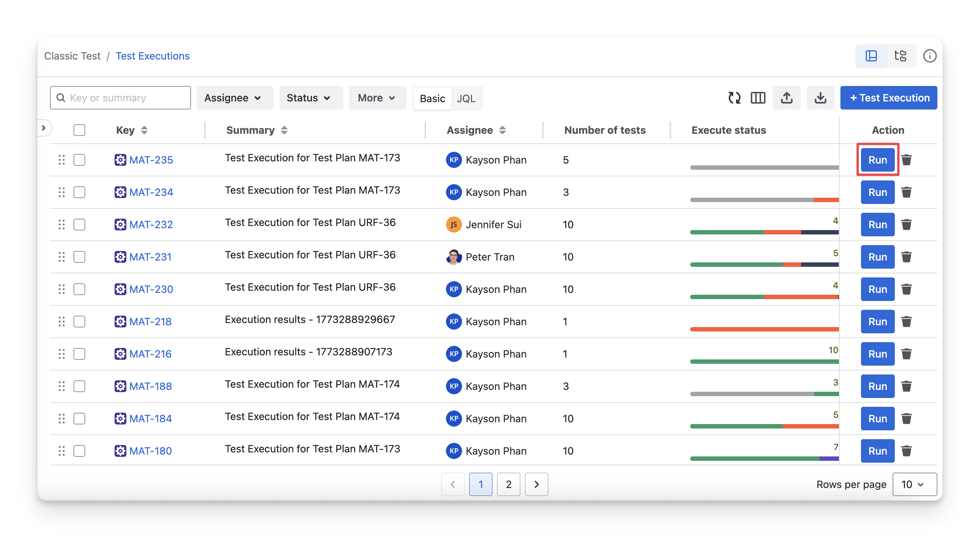980x538 pixels.
Task: Delete MAT-234 with trash icon
Action: pyautogui.click(x=906, y=192)
